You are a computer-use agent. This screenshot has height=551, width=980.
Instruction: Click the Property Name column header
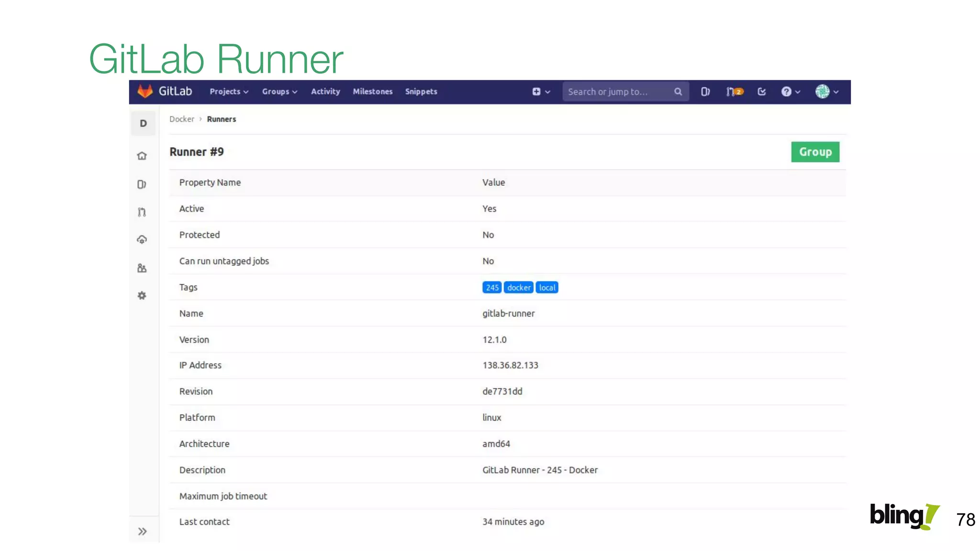(x=210, y=182)
